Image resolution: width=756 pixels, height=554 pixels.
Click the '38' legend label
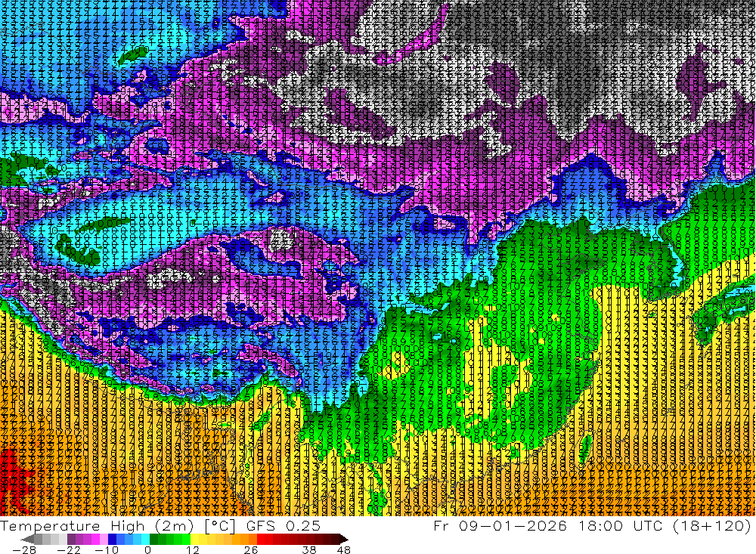309,549
